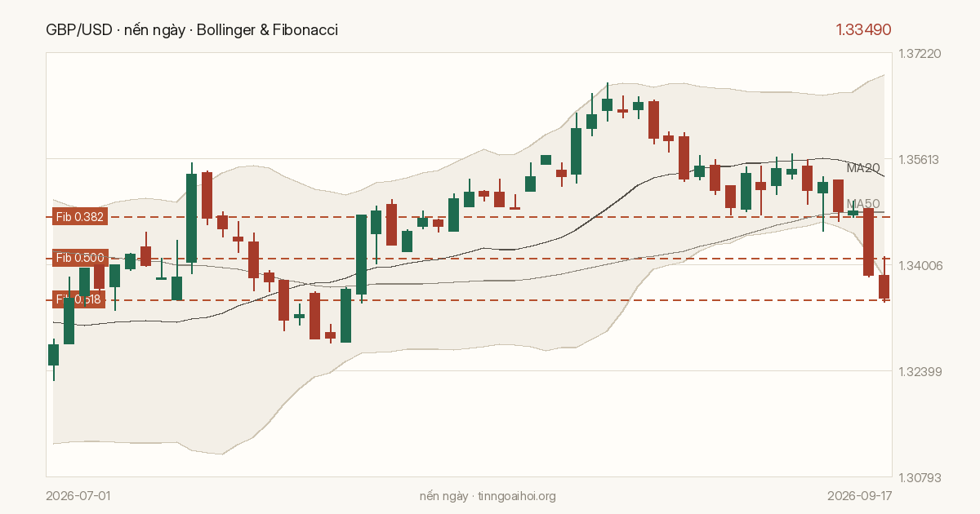Click the large red candle crossing the MA50 line
This screenshot has height=514, width=980.
(869, 242)
